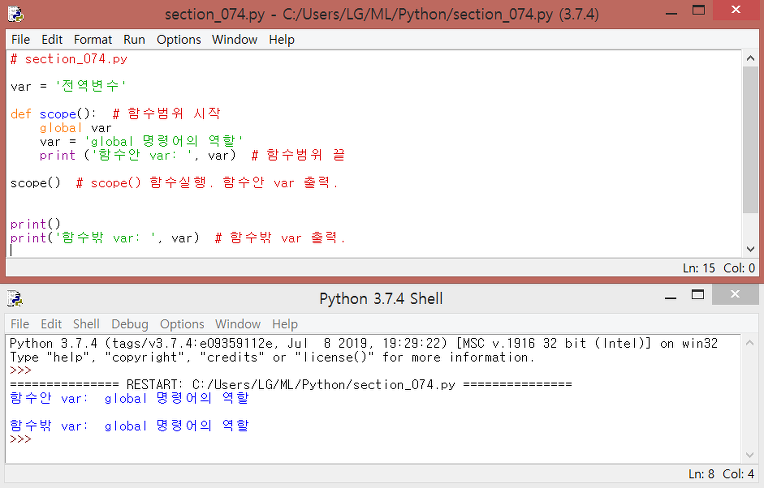Click the editor scrollbar down arrow
The width and height of the screenshot is (764, 488).
click(750, 249)
